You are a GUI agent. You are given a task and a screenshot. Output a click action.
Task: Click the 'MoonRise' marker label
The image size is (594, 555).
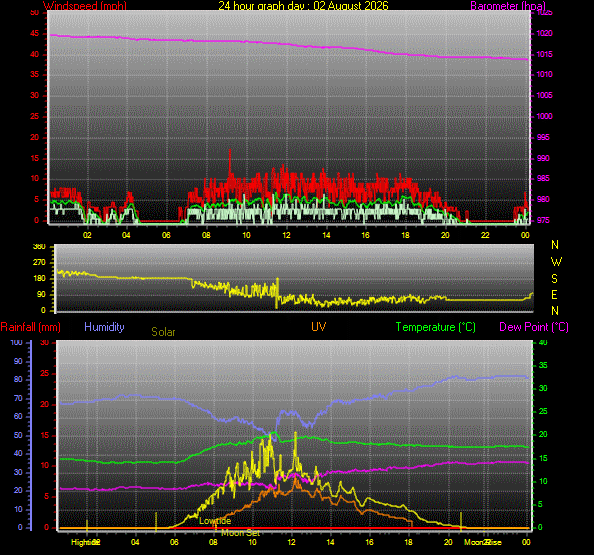coord(483,542)
